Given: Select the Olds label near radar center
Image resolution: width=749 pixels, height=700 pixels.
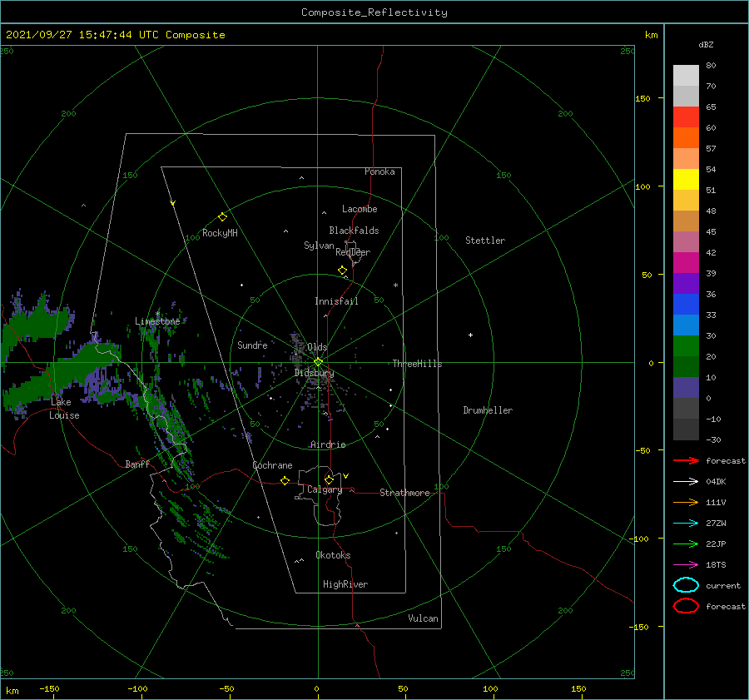Looking at the screenshot, I should 317,347.
